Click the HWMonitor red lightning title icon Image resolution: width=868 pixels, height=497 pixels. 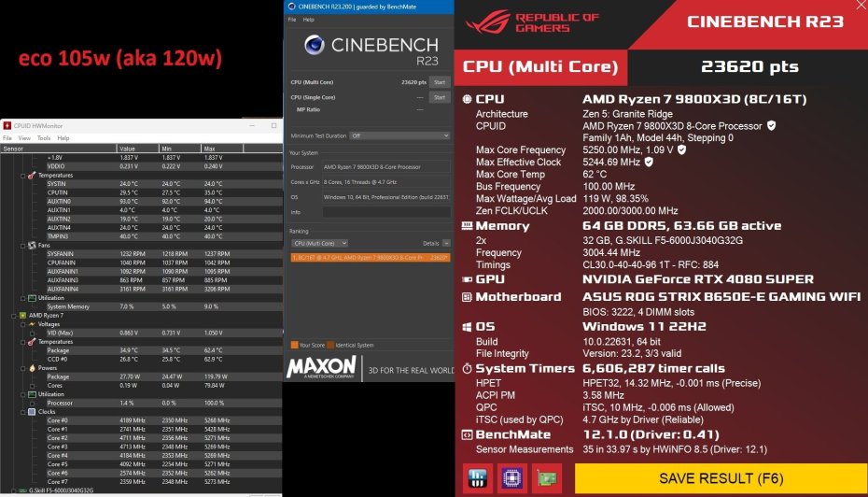(7, 126)
